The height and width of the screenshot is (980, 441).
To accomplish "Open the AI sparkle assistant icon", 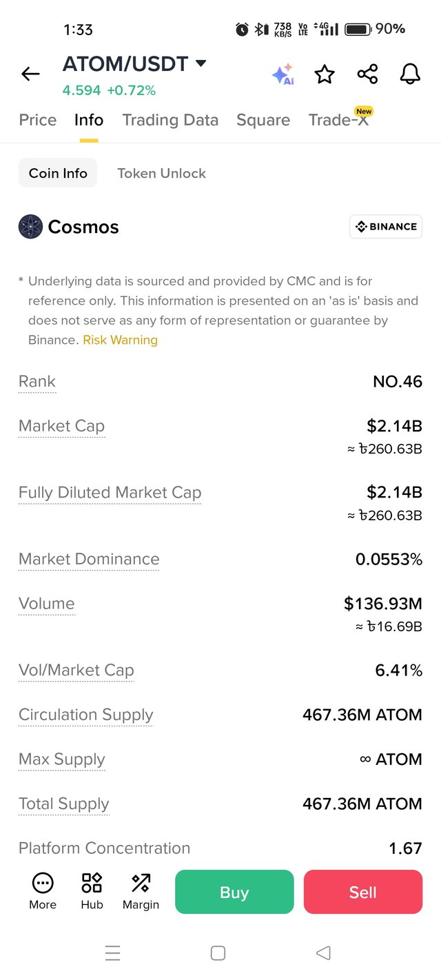I will click(283, 74).
